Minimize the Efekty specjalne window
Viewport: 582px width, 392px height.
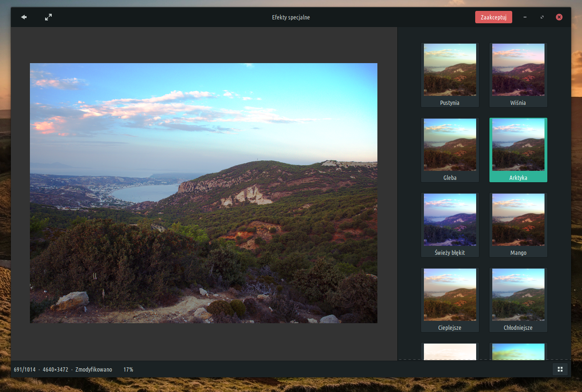525,18
